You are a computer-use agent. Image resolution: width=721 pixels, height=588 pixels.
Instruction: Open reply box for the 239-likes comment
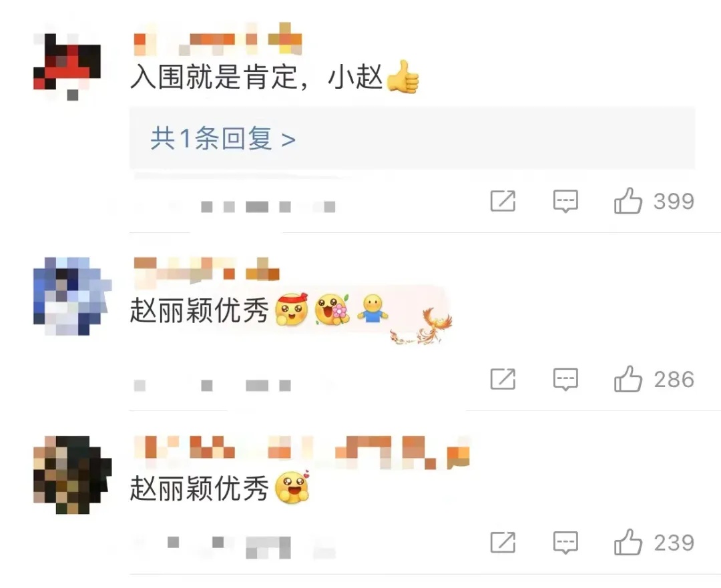tap(565, 543)
